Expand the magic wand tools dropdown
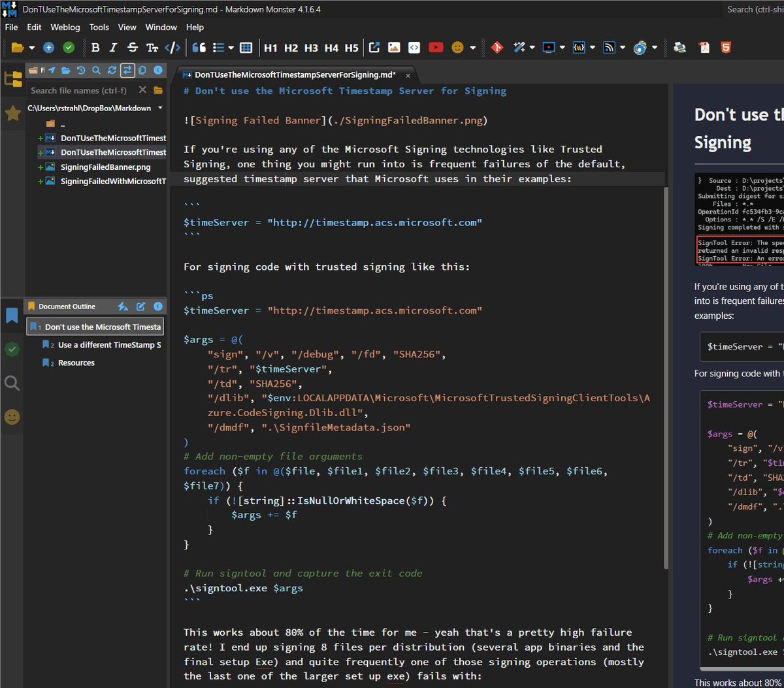Viewport: 784px width, 688px height. 532,48
